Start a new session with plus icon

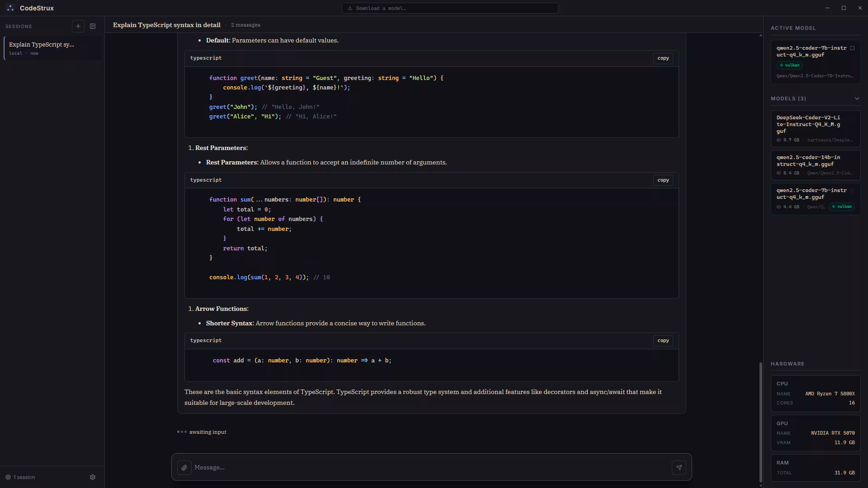[78, 26]
